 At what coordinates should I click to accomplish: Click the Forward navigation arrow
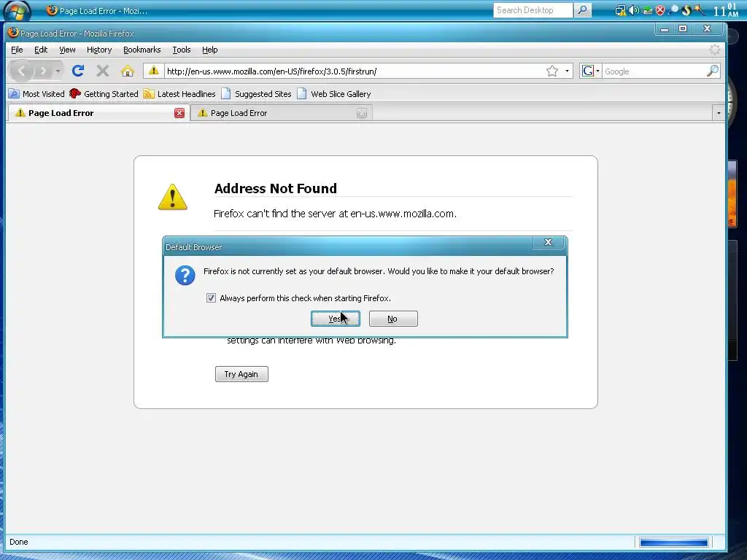tap(43, 71)
